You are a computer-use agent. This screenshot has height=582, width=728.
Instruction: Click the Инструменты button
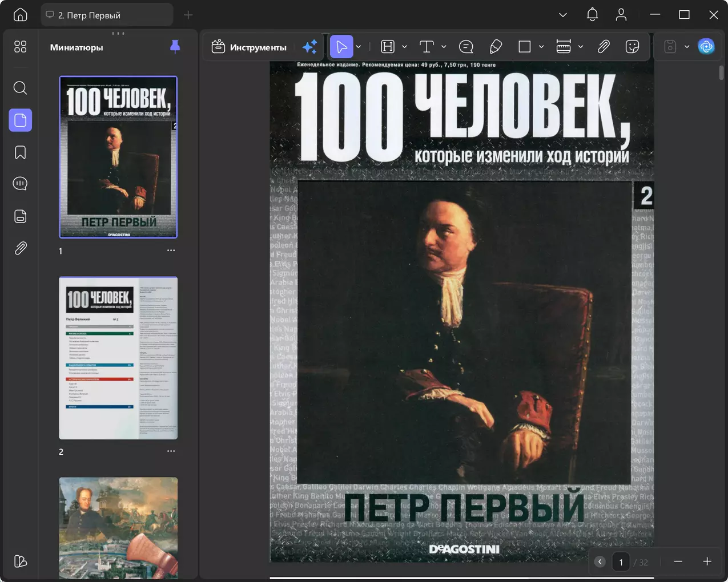click(249, 47)
